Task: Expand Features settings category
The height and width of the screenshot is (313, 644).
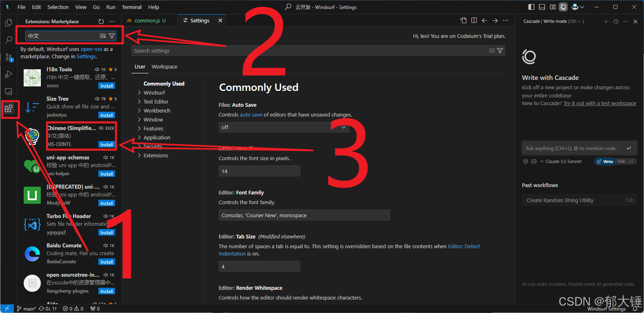Action: pos(153,128)
